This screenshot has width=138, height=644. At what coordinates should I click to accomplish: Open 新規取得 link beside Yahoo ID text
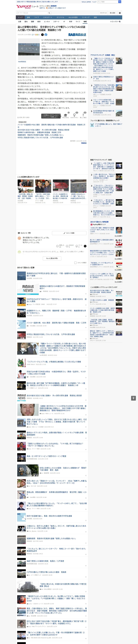point(54,6)
